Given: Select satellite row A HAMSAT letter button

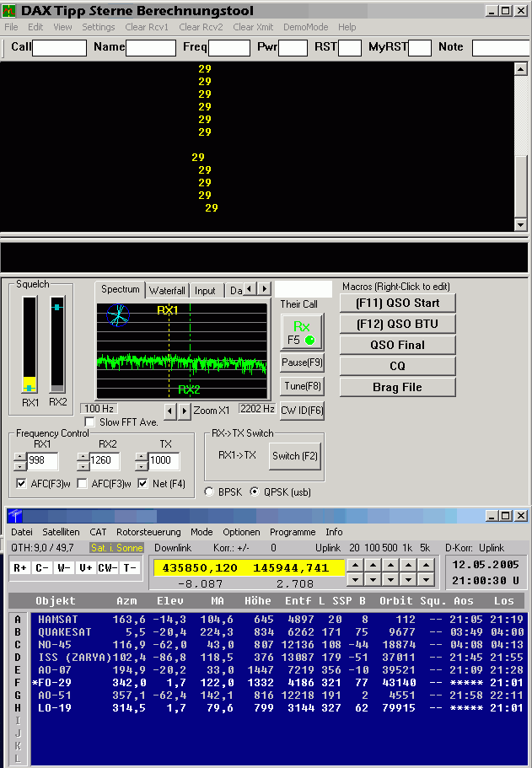Looking at the screenshot, I should tap(18, 619).
